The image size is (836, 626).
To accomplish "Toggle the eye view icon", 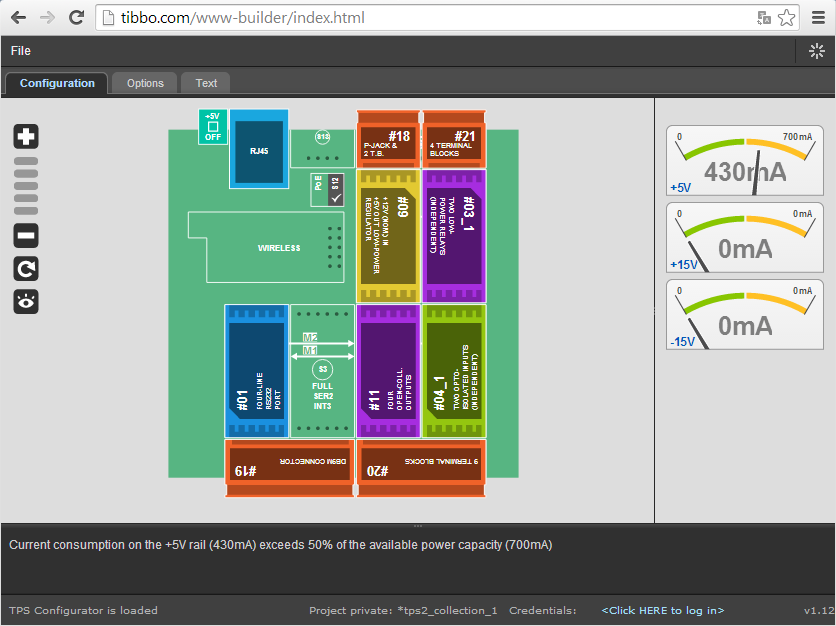I will [26, 301].
